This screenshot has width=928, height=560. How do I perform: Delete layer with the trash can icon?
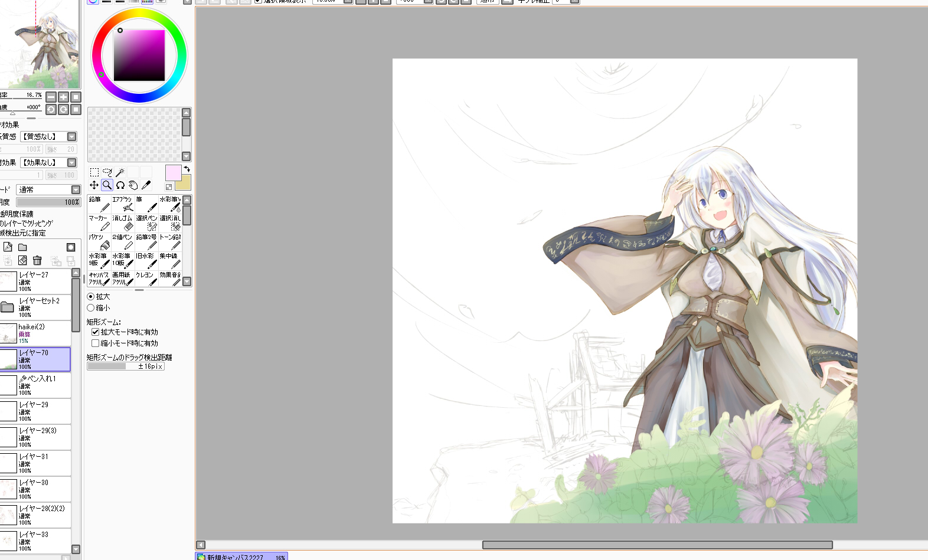point(37,260)
